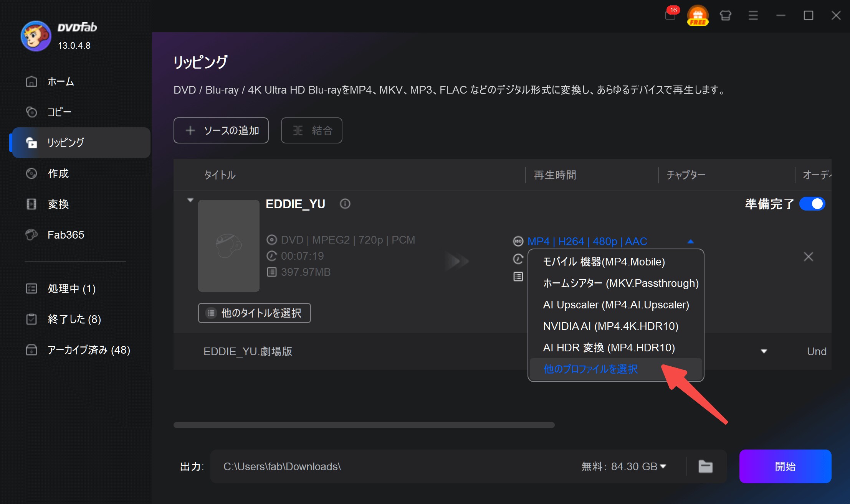Click the FREE gift icon
The width and height of the screenshot is (850, 504).
pos(698,16)
